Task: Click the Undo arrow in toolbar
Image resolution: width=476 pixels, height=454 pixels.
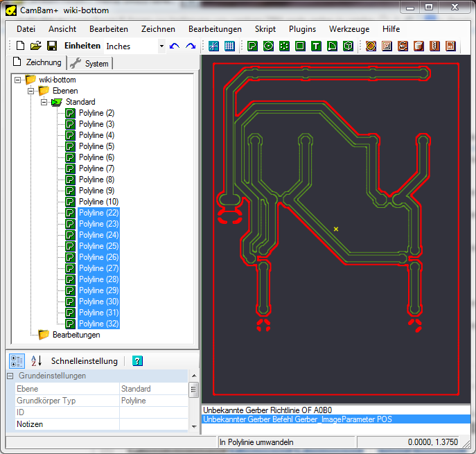Action: click(175, 46)
